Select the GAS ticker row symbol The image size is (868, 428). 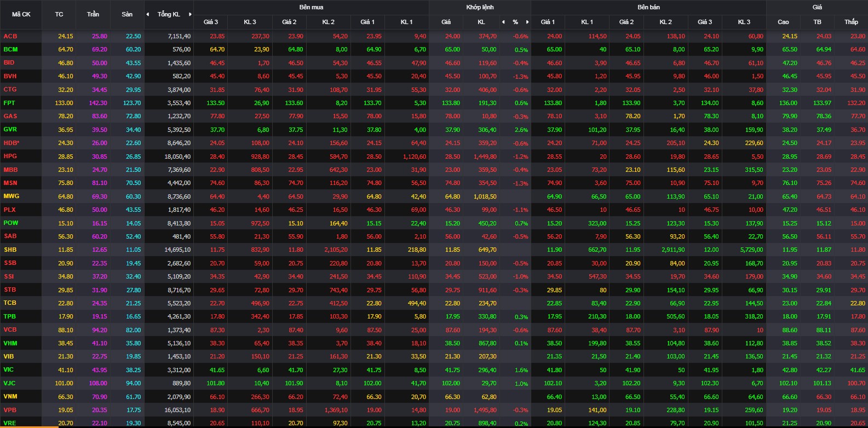[10, 116]
